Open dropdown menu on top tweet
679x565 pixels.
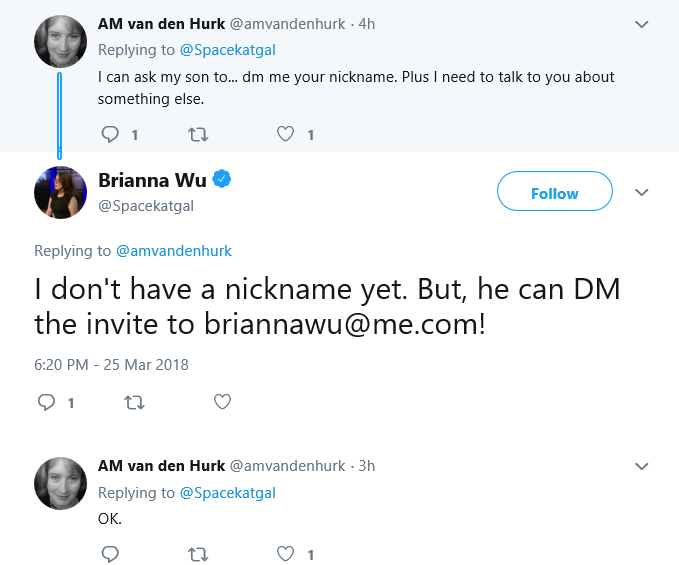click(641, 24)
